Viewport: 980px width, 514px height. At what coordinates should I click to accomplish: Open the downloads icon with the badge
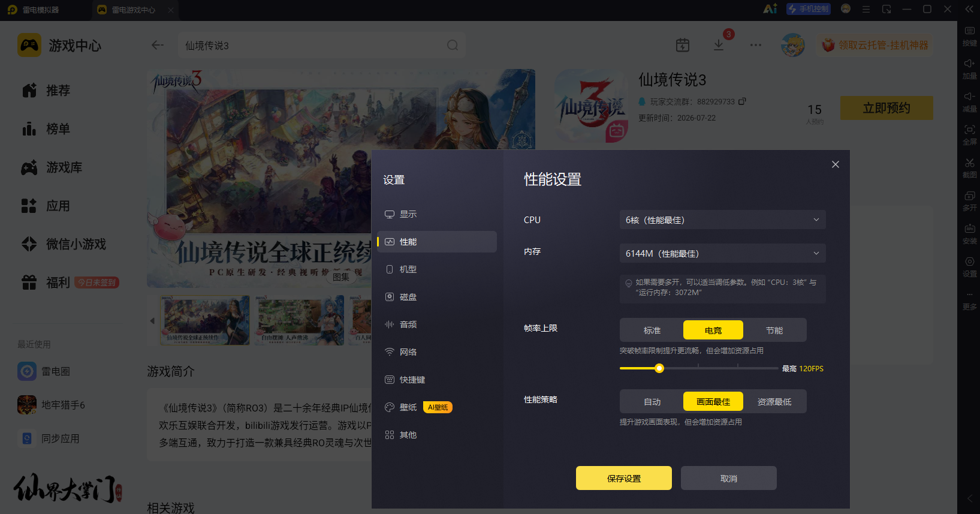pyautogui.click(x=719, y=45)
